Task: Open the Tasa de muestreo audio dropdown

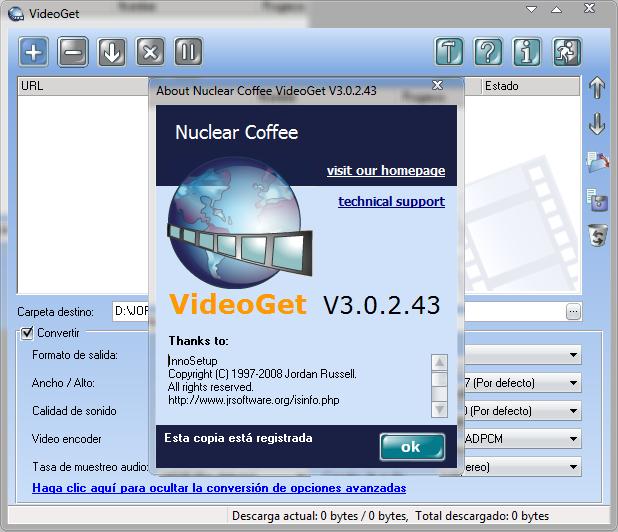Action: point(573,467)
